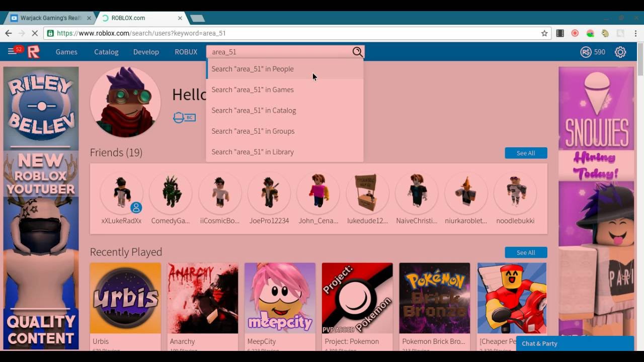Open friend NaiveChristi... avatar
Screen dimensions: 644x362
click(417, 193)
